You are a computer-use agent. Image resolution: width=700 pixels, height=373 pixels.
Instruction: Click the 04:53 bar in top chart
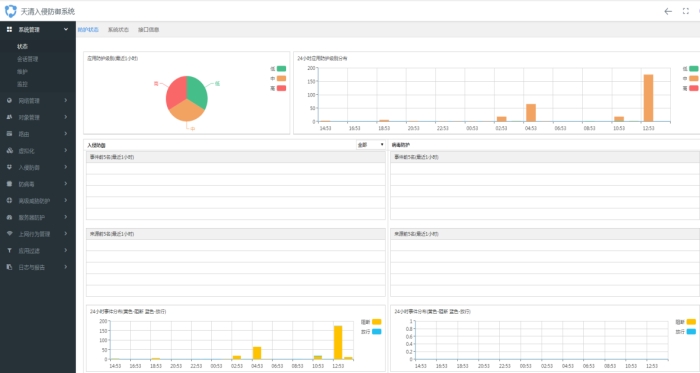coord(531,112)
